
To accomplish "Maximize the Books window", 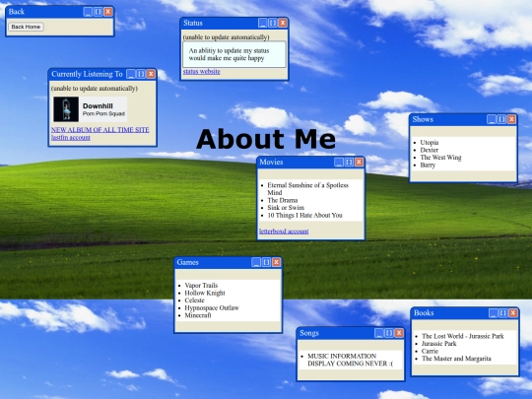I will click(x=503, y=313).
